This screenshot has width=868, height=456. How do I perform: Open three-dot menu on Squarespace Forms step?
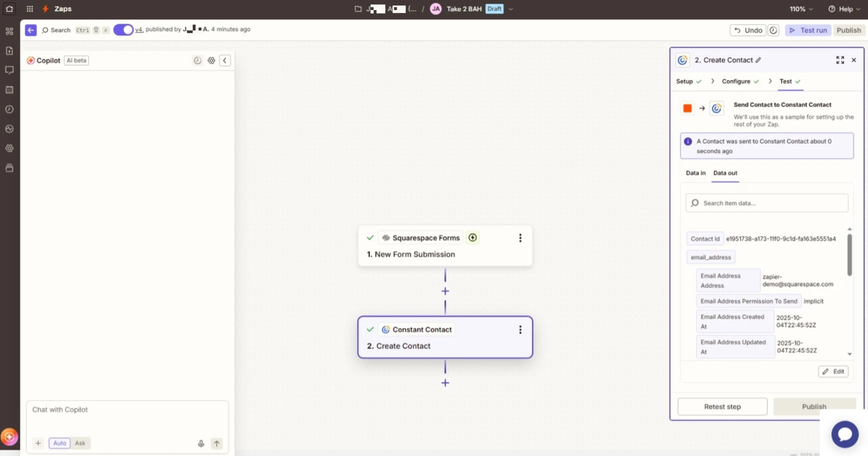(520, 238)
